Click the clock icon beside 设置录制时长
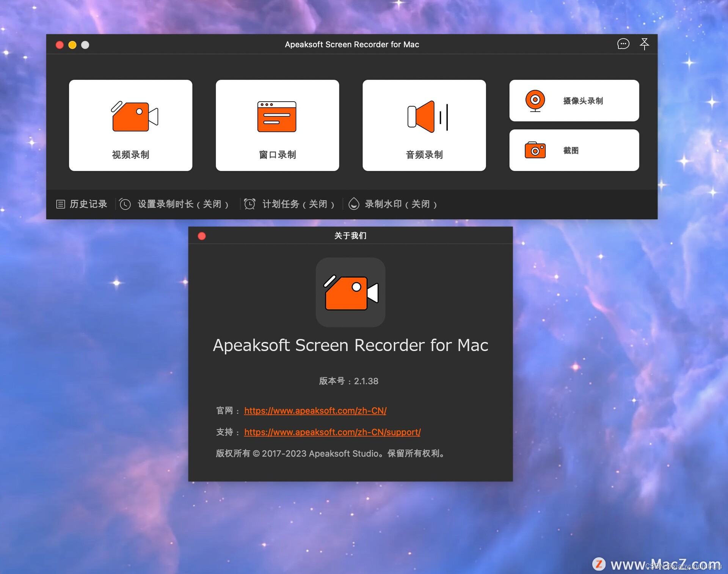 click(x=125, y=204)
